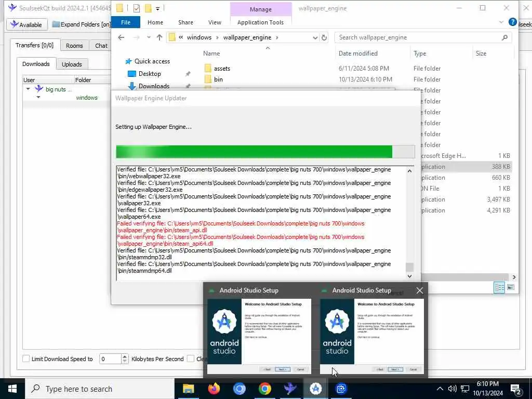532x399 pixels.
Task: Open recent locations dropdown in Explorer
Action: click(x=149, y=37)
